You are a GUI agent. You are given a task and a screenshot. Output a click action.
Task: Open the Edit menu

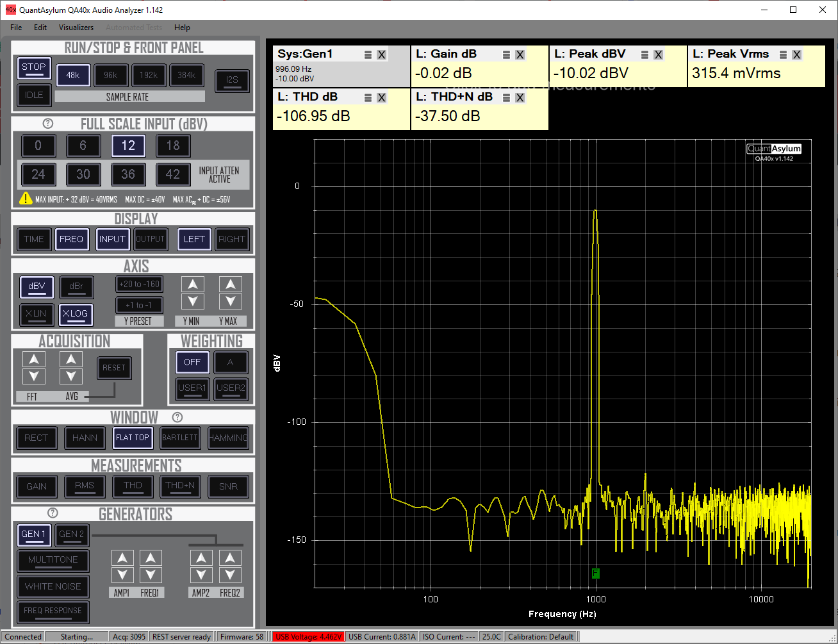tap(40, 28)
